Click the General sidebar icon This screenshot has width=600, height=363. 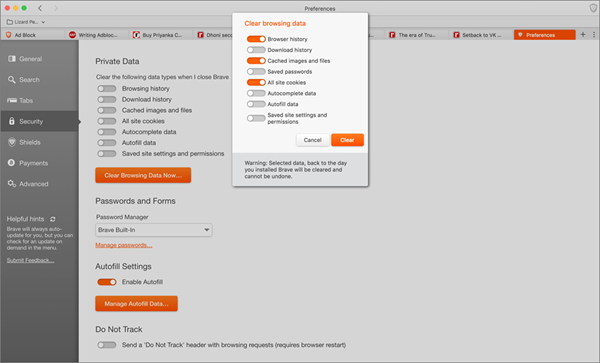[x=12, y=59]
